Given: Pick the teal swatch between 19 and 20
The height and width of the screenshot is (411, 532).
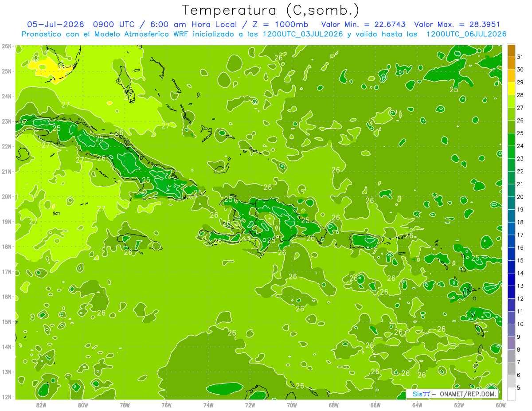Looking at the screenshot, I should click(511, 204).
